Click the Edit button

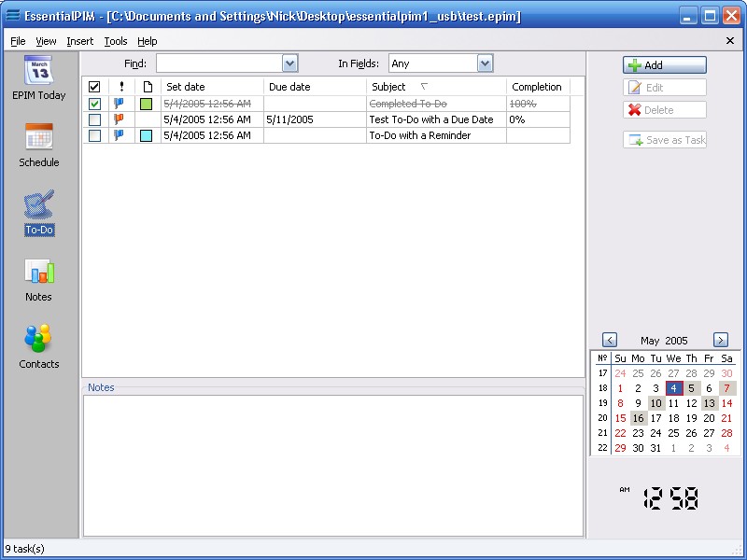point(665,88)
